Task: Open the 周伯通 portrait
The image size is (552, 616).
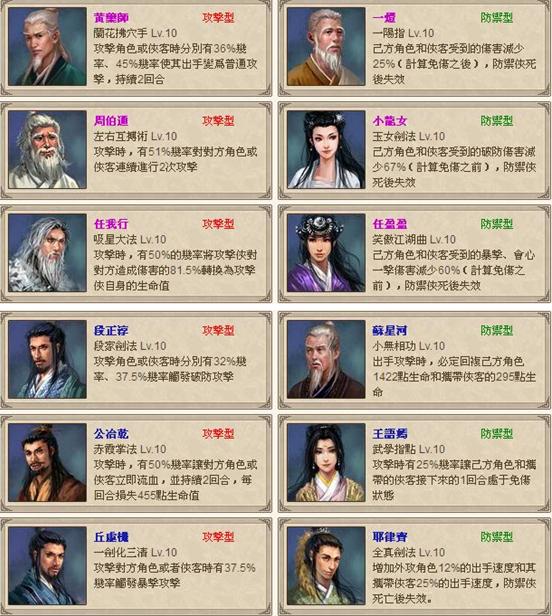Action: 47,149
